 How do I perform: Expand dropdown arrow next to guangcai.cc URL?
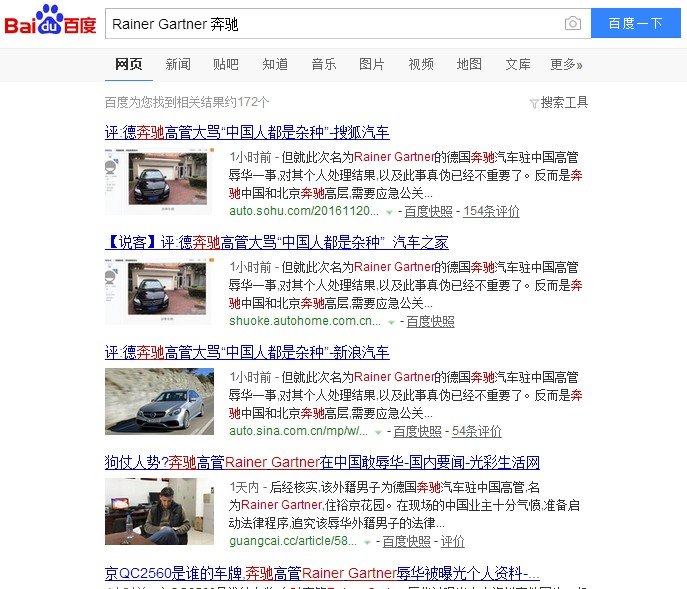(367, 542)
